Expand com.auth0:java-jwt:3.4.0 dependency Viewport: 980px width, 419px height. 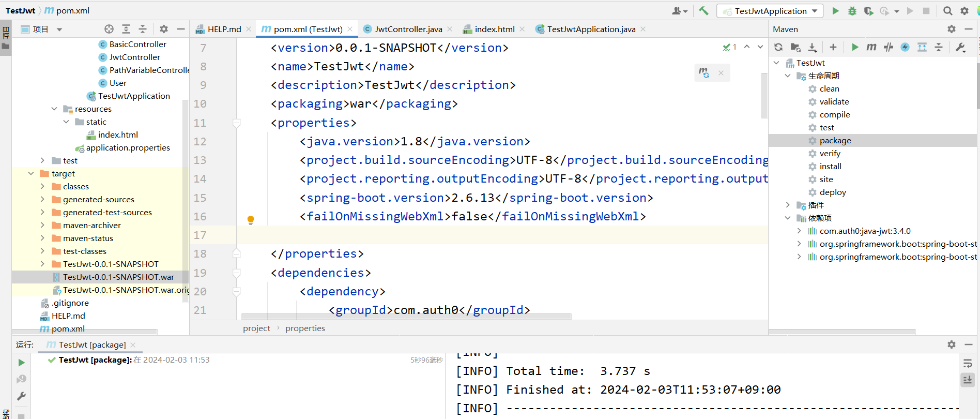(x=799, y=231)
